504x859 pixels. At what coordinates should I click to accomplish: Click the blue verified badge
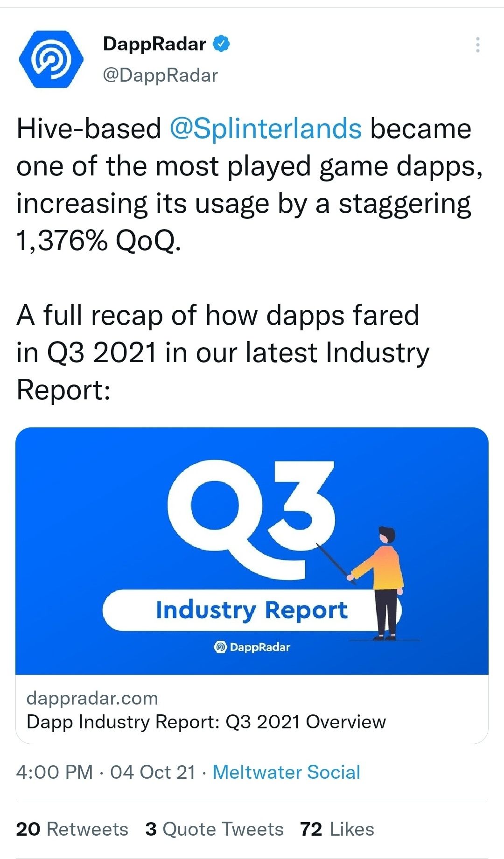[222, 44]
